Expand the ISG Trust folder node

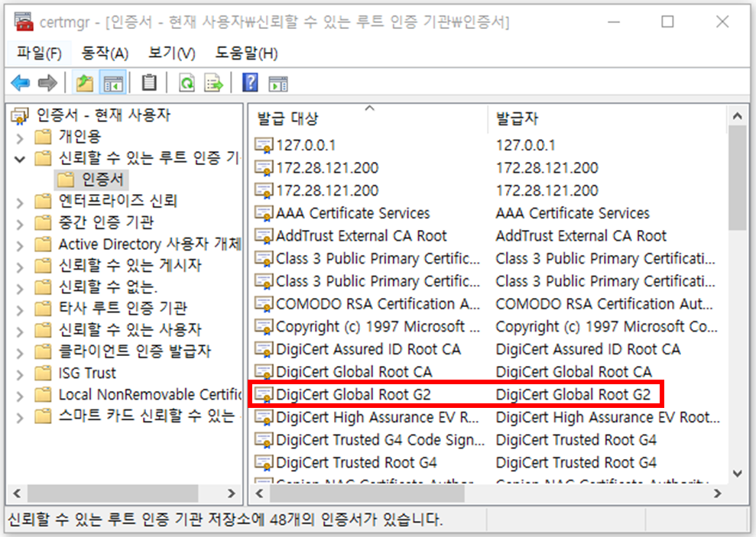pos(21,374)
